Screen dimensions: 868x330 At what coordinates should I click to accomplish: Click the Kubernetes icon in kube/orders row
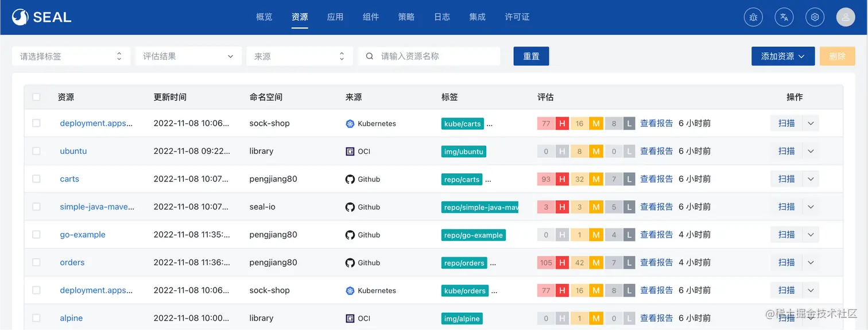[x=350, y=290]
